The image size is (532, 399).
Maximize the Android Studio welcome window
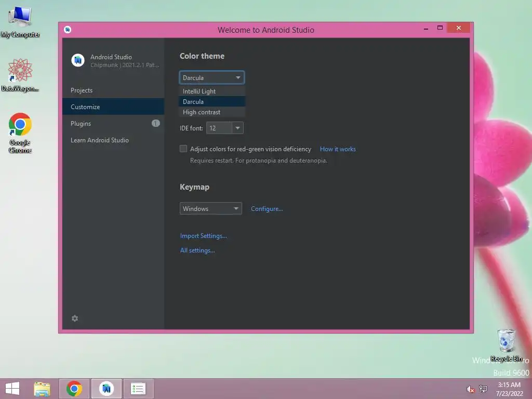click(440, 28)
